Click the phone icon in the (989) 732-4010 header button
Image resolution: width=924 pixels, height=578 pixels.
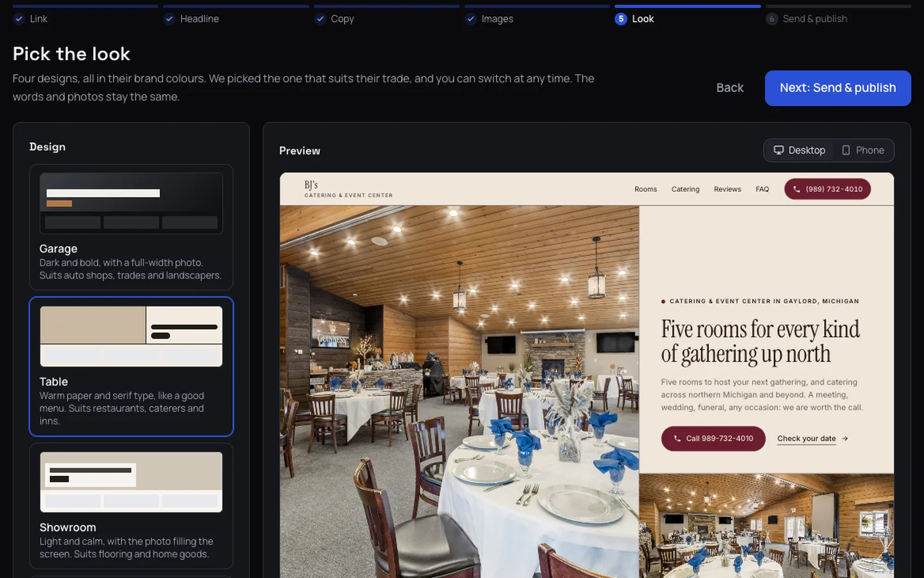click(x=797, y=189)
